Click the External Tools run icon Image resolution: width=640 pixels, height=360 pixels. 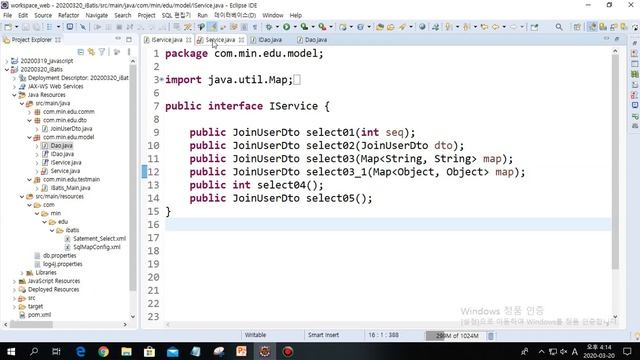point(322,27)
